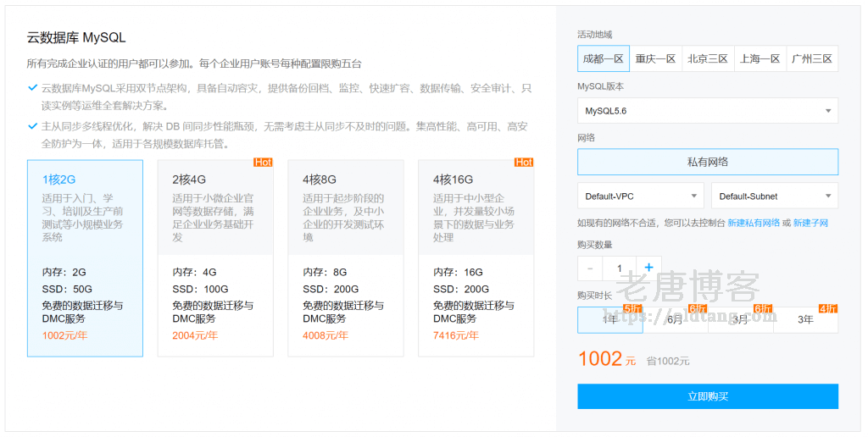Click the 内存：8G specification text

coord(325,272)
